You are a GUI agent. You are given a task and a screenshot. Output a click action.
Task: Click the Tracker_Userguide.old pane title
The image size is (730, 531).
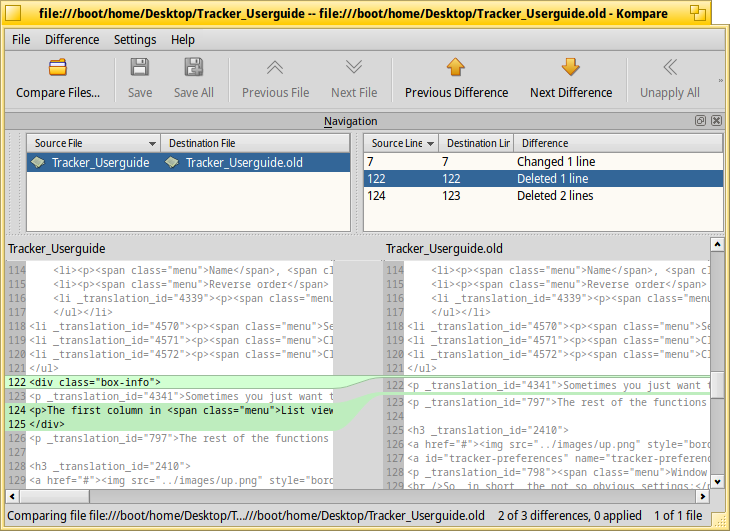point(444,249)
